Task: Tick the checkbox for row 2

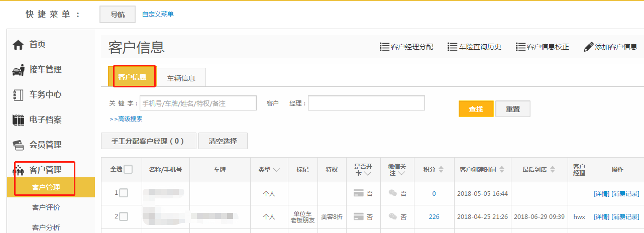Action: click(x=124, y=216)
